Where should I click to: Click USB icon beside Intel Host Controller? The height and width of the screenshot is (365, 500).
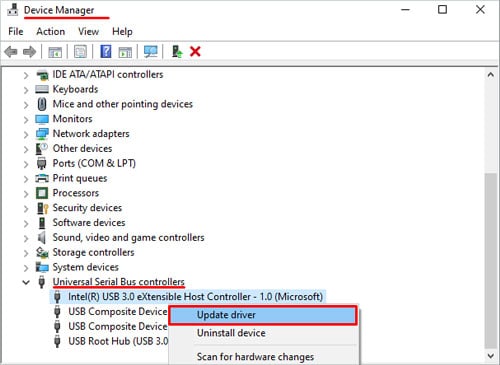coord(57,297)
